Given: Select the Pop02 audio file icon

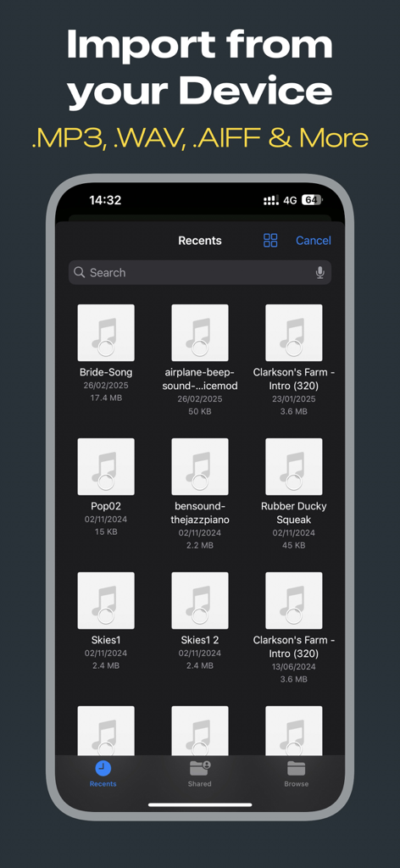Looking at the screenshot, I should (x=106, y=467).
